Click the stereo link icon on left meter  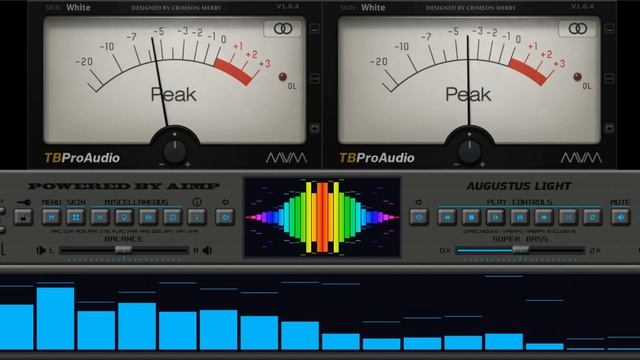(x=283, y=29)
